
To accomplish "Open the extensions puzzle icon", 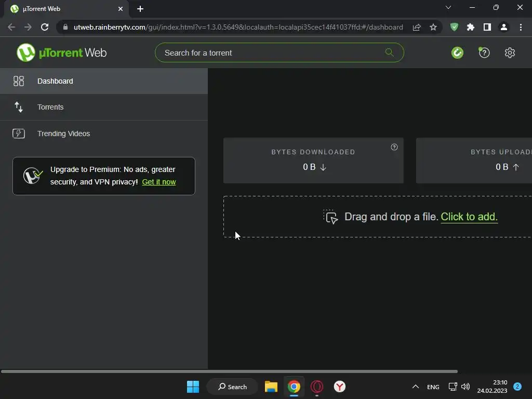I will 471,27.
